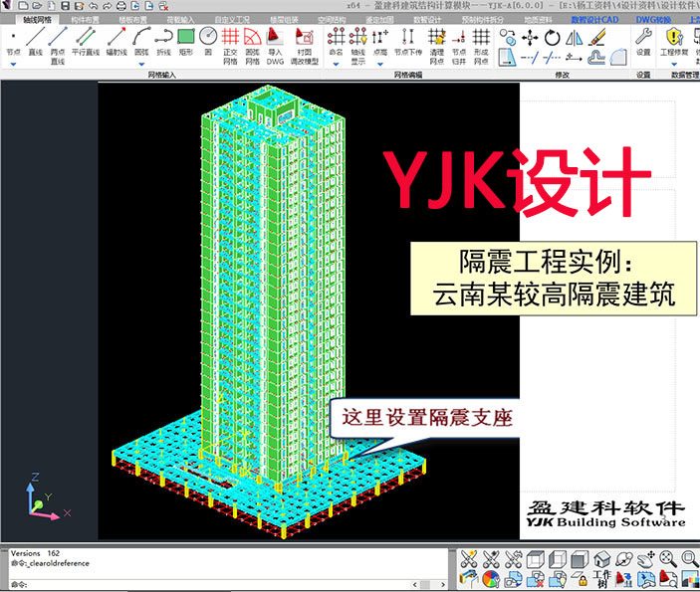Click the 导入DWG import icon
Viewport: 700px width, 592px height.
[275, 46]
